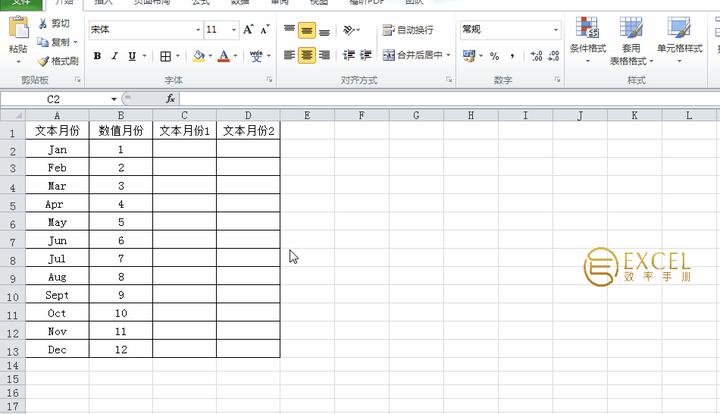
Task: Apply cell borders with the borders icon
Action: pos(165,56)
